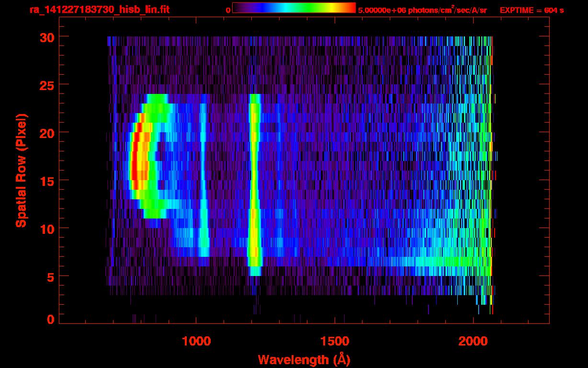The width and height of the screenshot is (588, 368).
Task: Click the rainbow color scale bar
Action: coord(294,8)
